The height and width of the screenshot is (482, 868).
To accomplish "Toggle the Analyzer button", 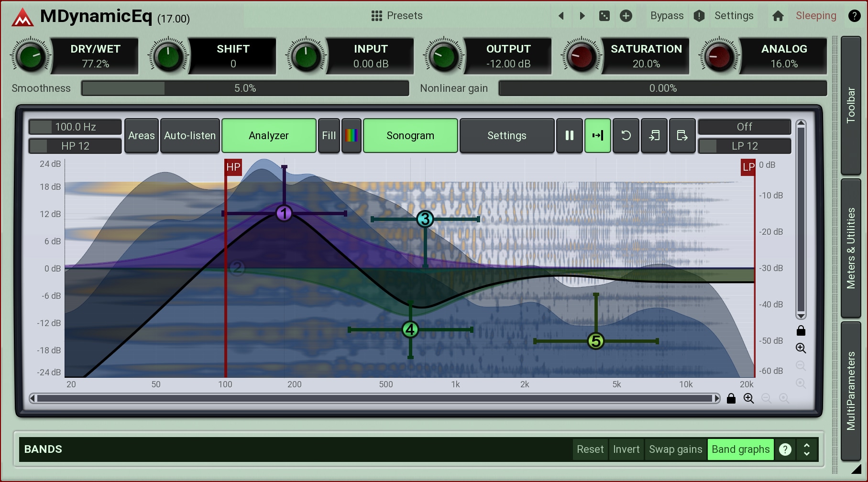I will point(269,136).
